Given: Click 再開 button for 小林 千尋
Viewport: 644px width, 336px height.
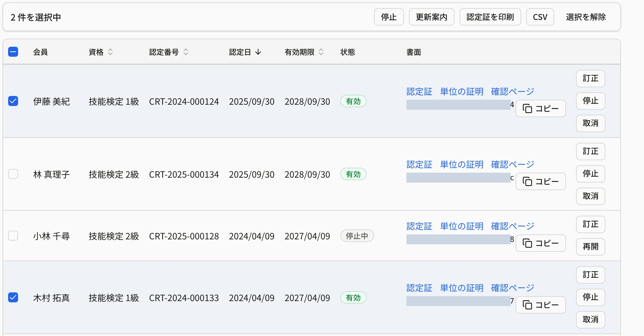Looking at the screenshot, I should coord(590,247).
